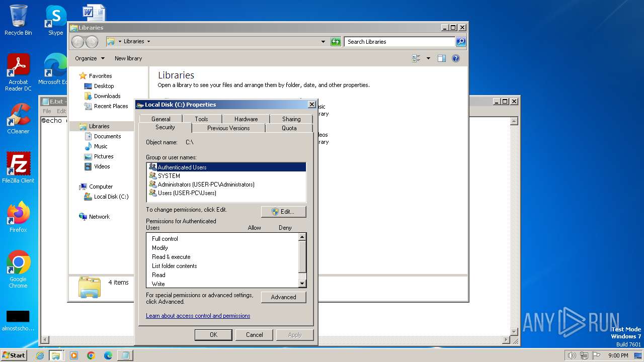Click the Advanced button
This screenshot has height=362, width=644.
click(x=283, y=297)
